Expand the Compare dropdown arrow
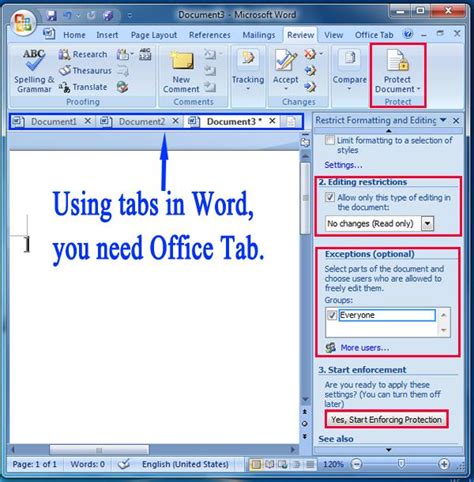474x482 pixels. pyautogui.click(x=349, y=89)
